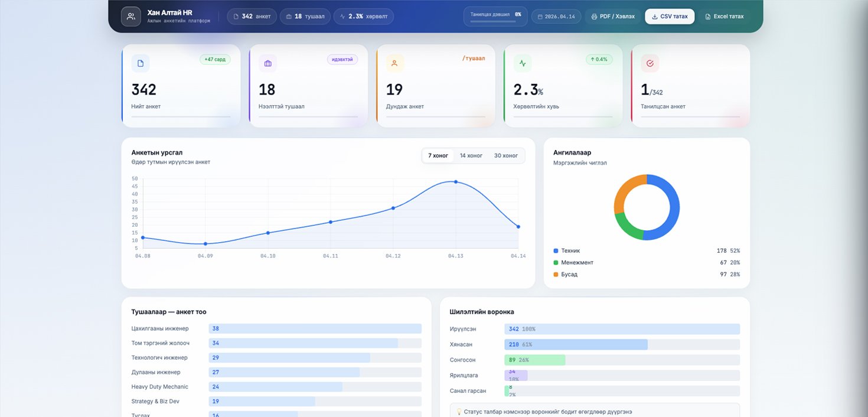
Task: Click the person icon on Дундаж анкет card
Action: [x=395, y=63]
